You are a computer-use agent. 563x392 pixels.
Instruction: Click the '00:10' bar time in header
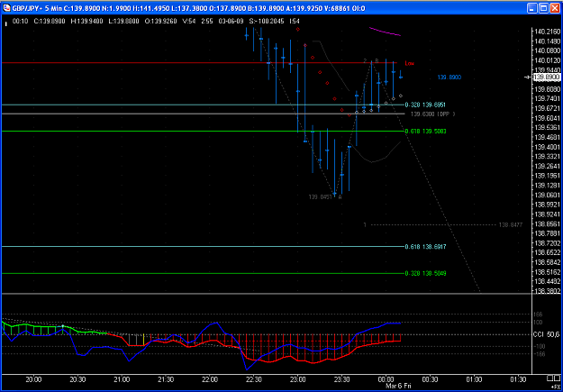click(x=20, y=22)
